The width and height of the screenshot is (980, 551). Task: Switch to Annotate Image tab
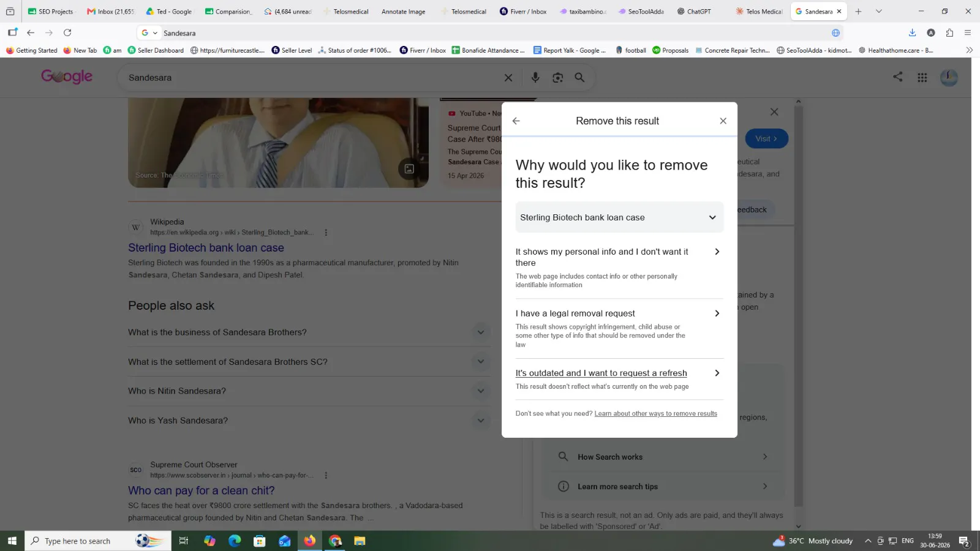tap(403, 12)
